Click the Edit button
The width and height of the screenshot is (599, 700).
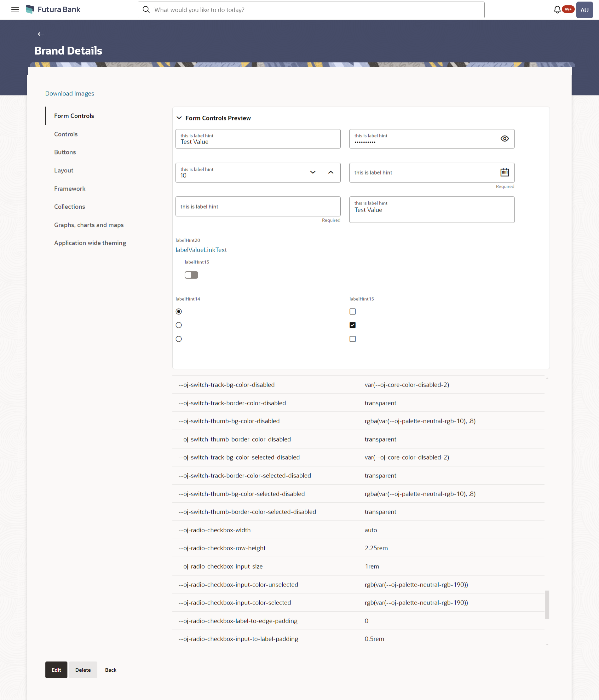tap(56, 670)
